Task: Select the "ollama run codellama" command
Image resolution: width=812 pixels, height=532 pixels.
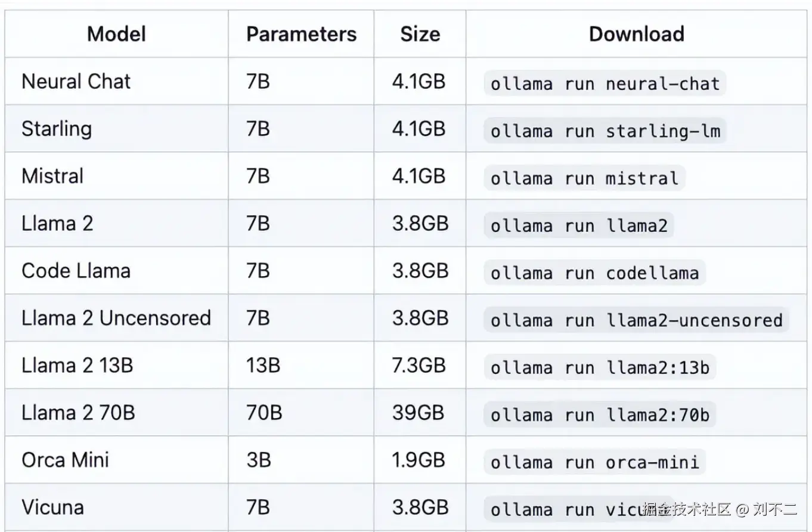Action: tap(594, 273)
